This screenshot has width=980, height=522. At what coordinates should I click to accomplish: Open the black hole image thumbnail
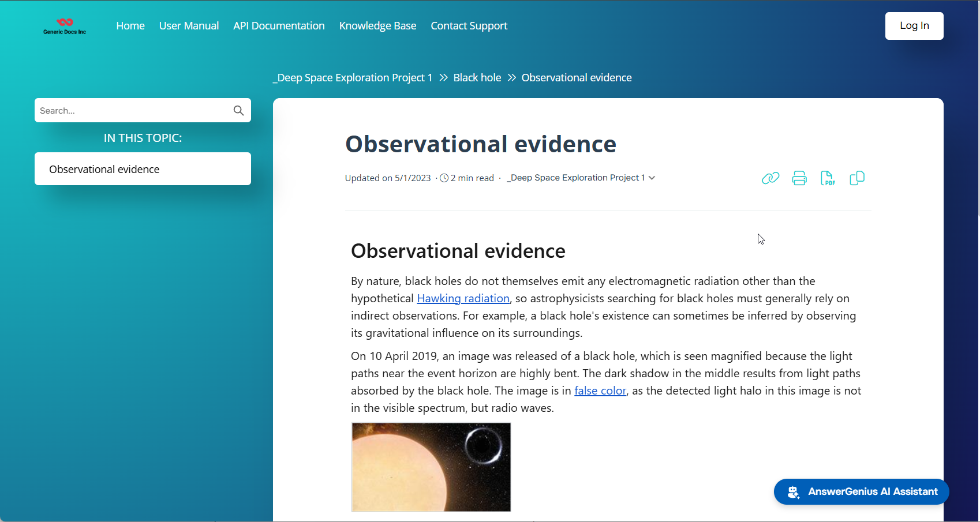pos(431,467)
